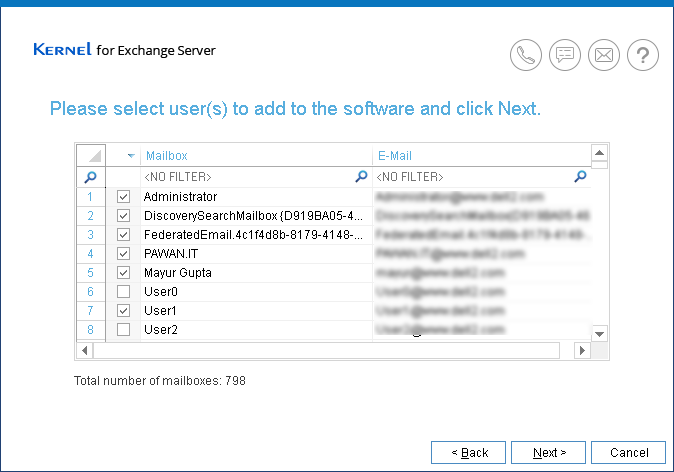Uncheck the User1 mailbox checkbox
This screenshot has height=472, width=674.
pyautogui.click(x=123, y=310)
